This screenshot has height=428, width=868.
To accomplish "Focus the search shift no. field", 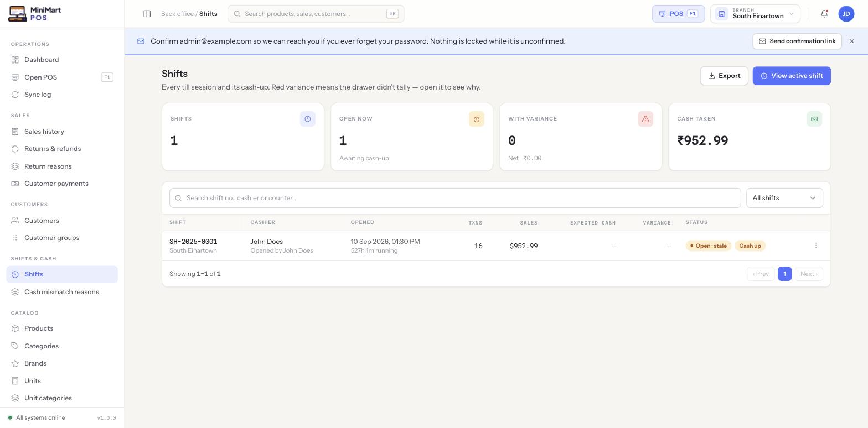I will click(x=455, y=198).
